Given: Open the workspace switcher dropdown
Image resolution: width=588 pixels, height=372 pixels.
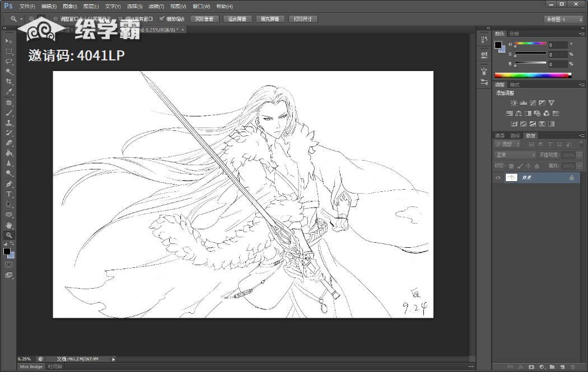Looking at the screenshot, I should 563,19.
